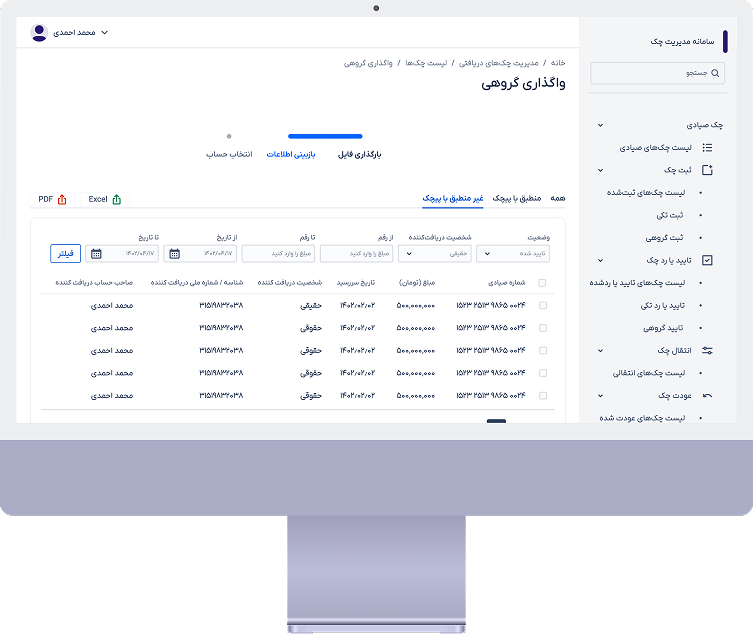Click the ثبت چک sidebar icon
The image size is (753, 634).
pos(708,170)
